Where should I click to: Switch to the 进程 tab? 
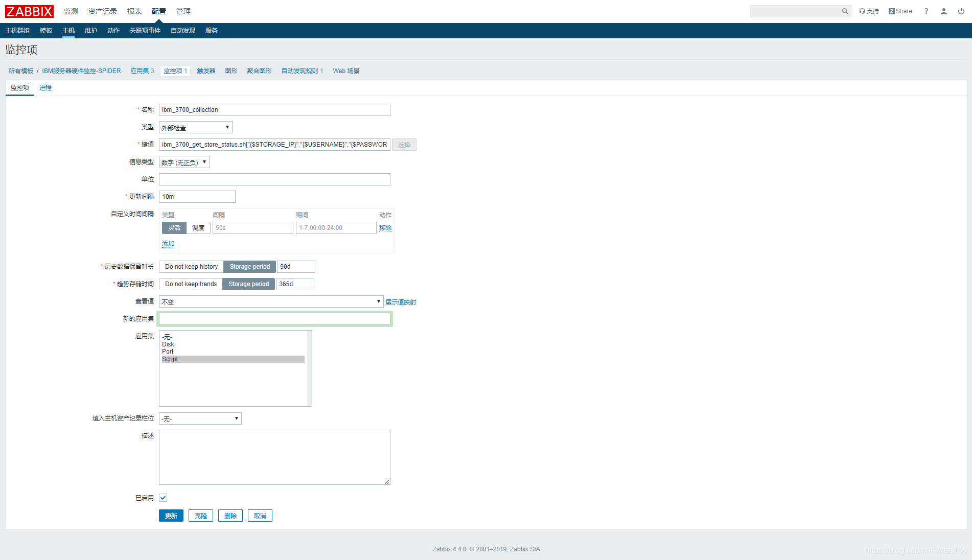(45, 88)
